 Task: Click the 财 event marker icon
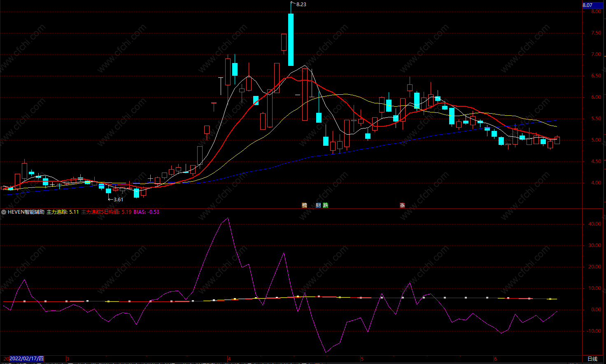click(318, 205)
